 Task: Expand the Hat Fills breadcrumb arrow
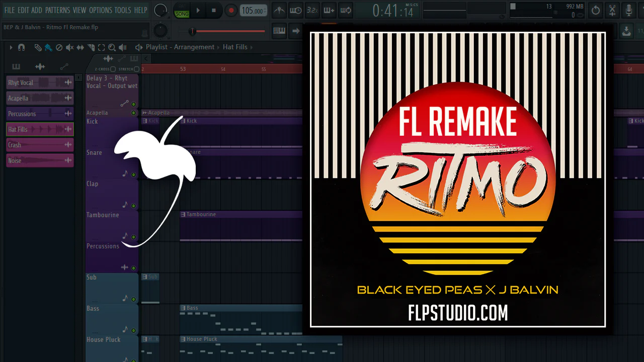coord(252,47)
